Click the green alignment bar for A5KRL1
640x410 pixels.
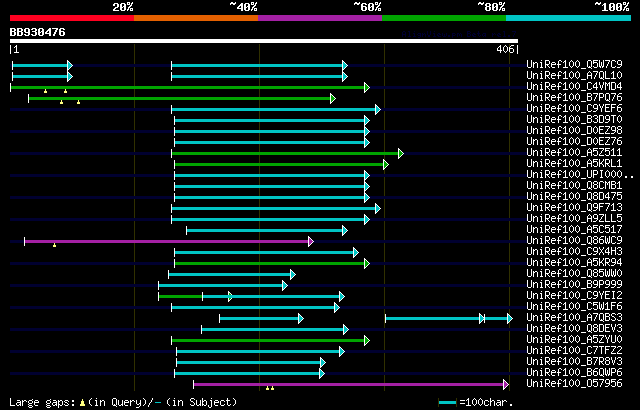point(282,164)
